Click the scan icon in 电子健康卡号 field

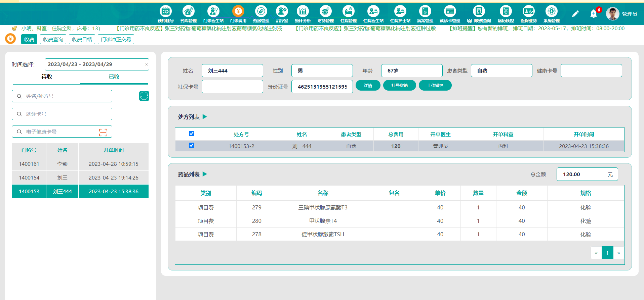pyautogui.click(x=103, y=132)
